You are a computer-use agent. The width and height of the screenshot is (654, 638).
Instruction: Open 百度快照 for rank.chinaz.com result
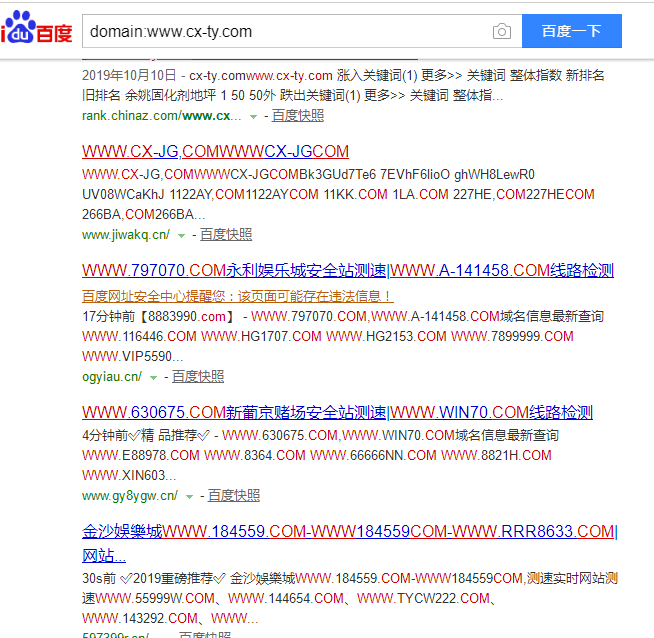298,116
